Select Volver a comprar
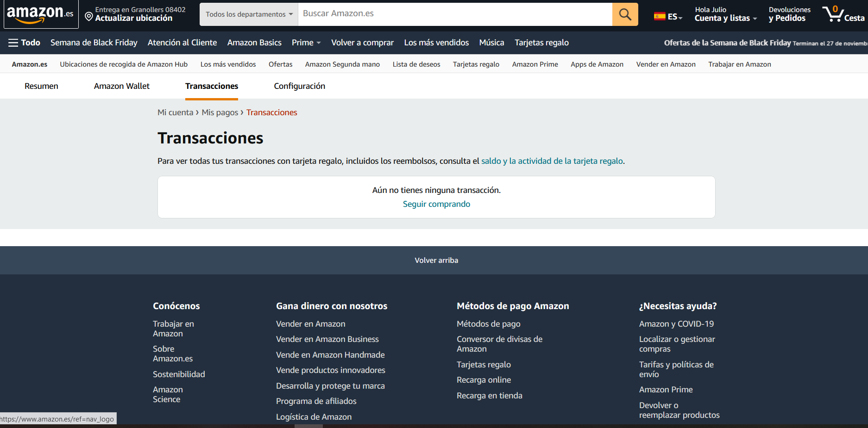Image resolution: width=868 pixels, height=428 pixels. point(362,43)
